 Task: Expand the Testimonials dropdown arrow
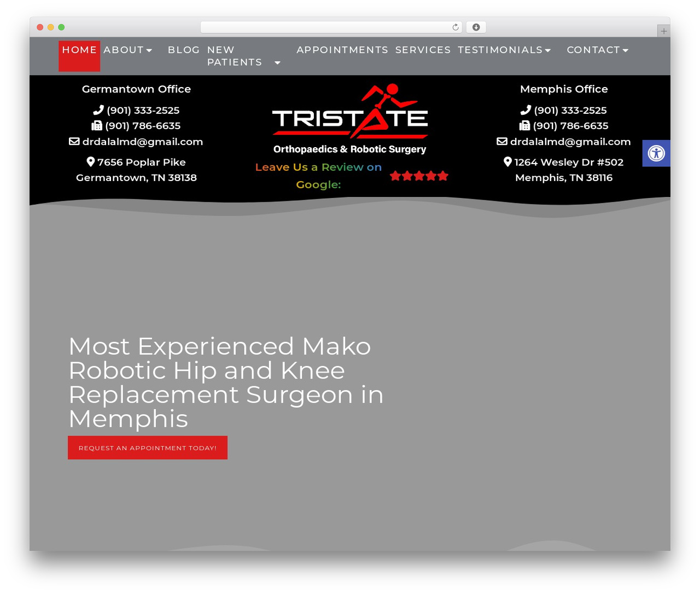coord(548,50)
